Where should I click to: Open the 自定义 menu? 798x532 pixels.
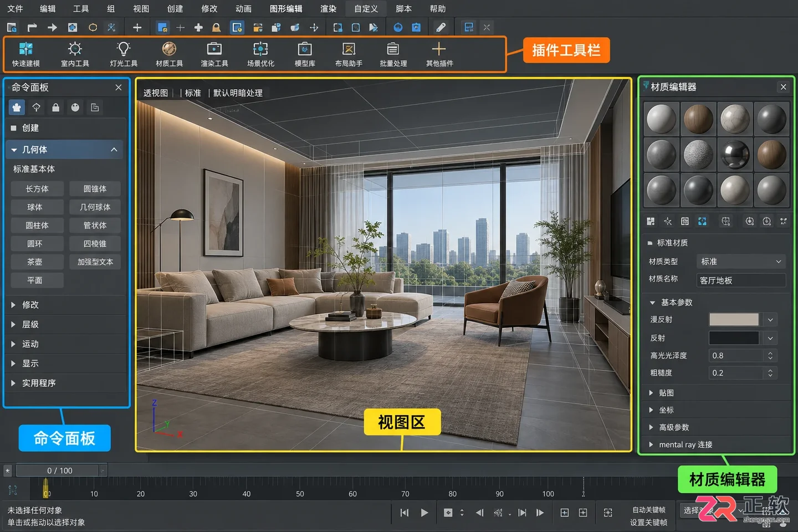366,9
